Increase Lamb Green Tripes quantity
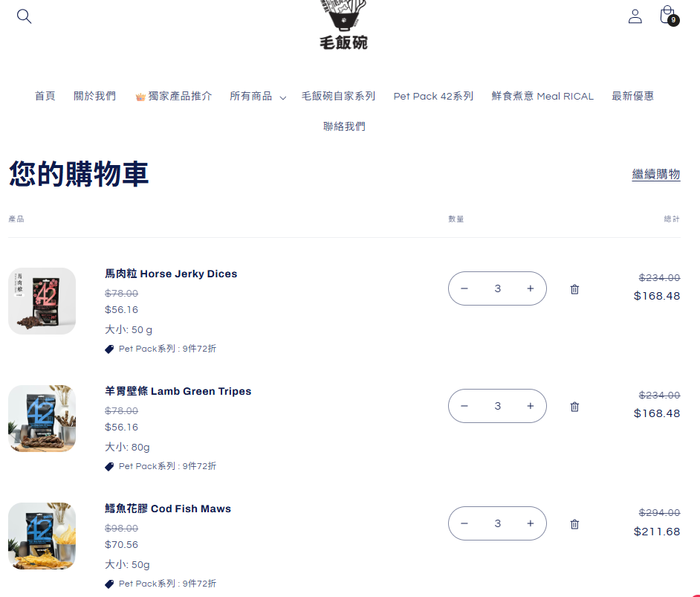Viewport: 700px width, 597px height. 530,406
